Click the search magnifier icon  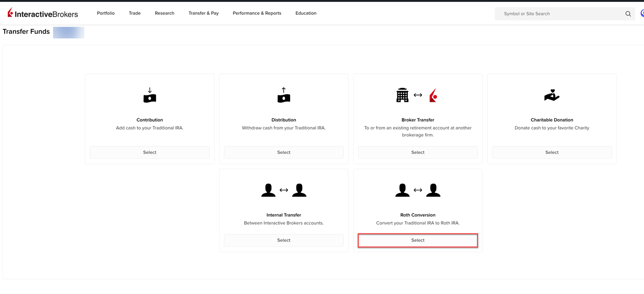[x=628, y=14]
